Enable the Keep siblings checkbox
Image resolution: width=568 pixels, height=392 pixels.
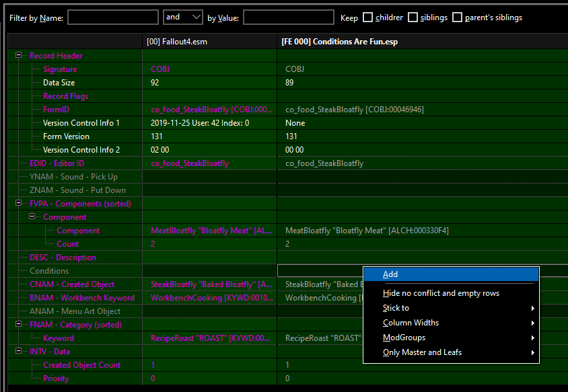(413, 17)
